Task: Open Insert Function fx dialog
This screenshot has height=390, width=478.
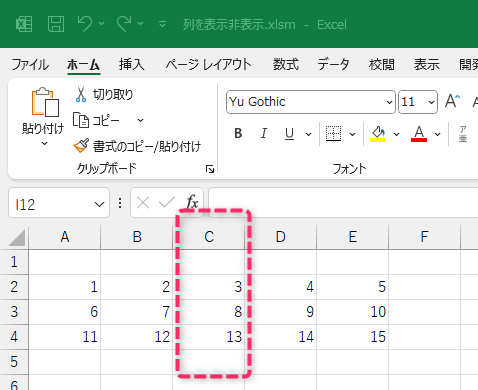Action: tap(192, 202)
